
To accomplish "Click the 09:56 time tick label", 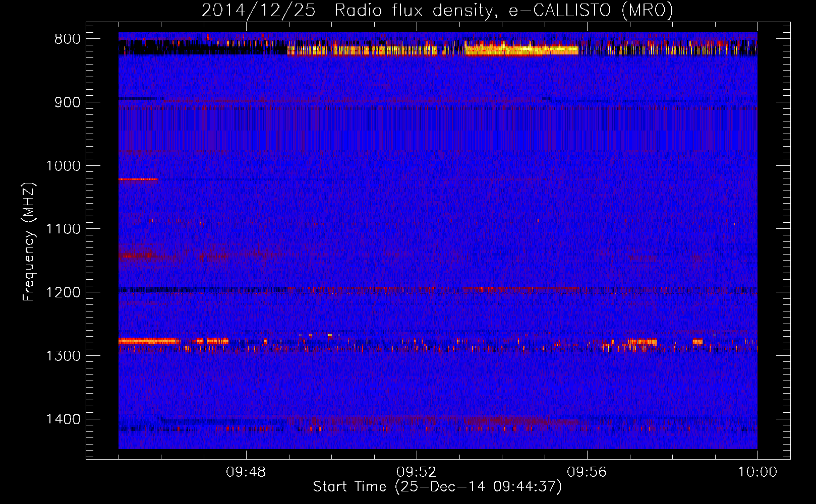I will coord(587,472).
